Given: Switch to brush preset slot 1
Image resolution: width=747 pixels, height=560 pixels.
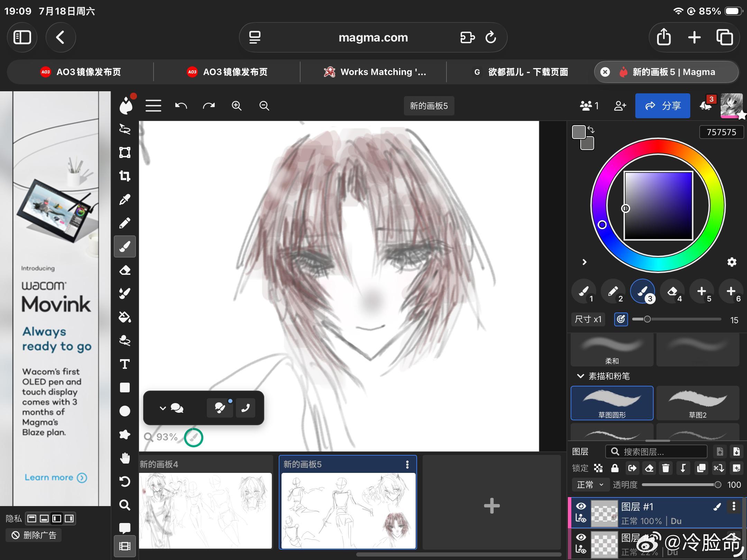Looking at the screenshot, I should coord(584,292).
